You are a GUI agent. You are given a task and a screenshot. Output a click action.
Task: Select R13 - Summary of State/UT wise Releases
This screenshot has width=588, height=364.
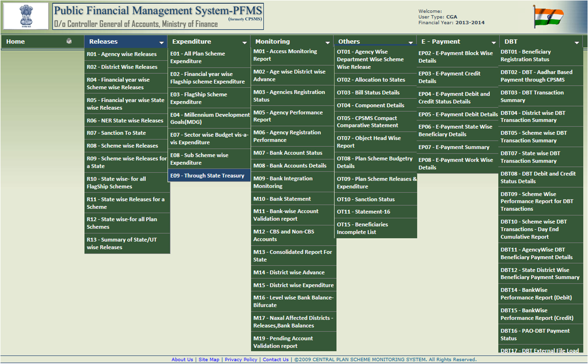click(x=127, y=243)
